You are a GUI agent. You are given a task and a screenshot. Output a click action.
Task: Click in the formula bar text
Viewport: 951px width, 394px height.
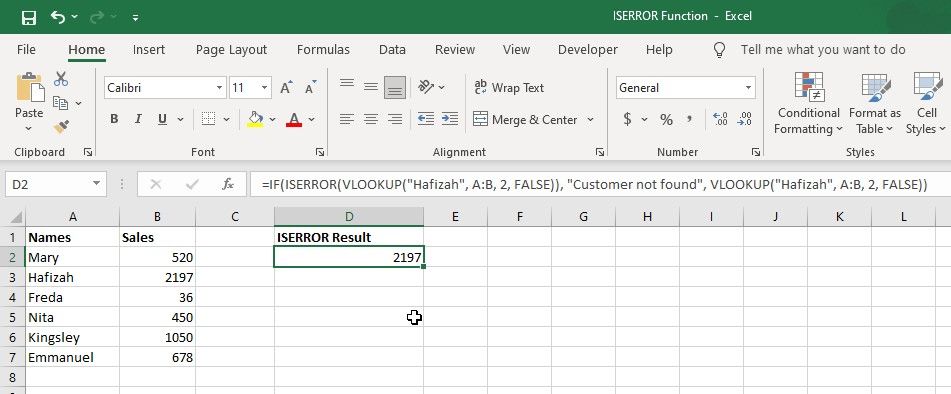594,184
